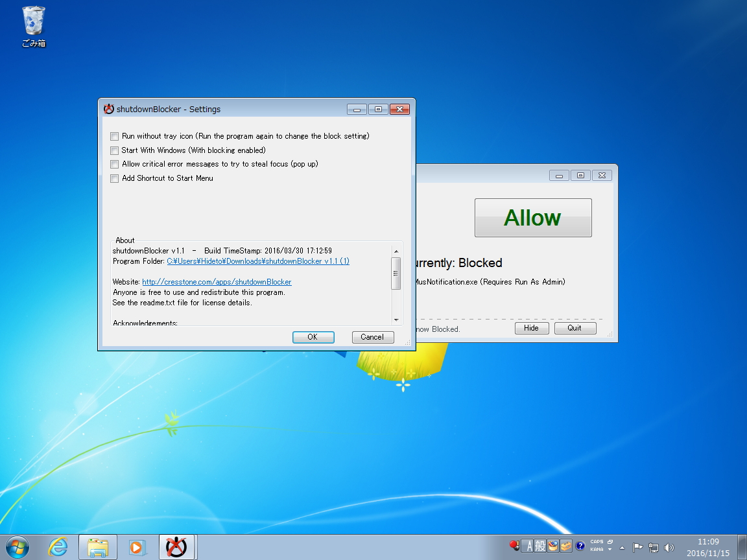Click 'MusNotification.exe (Requires Run As Admin)' text

490,282
